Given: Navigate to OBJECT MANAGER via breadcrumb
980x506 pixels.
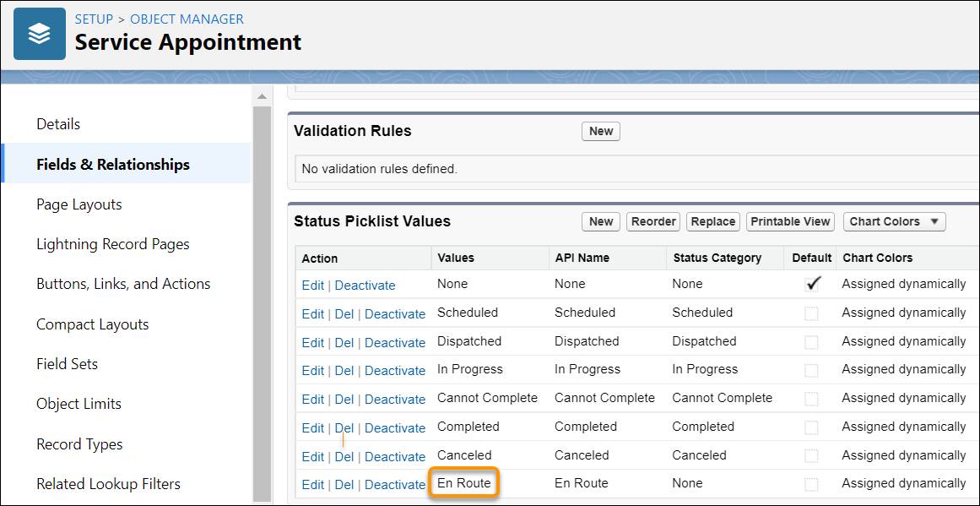Looking at the screenshot, I should 187,19.
